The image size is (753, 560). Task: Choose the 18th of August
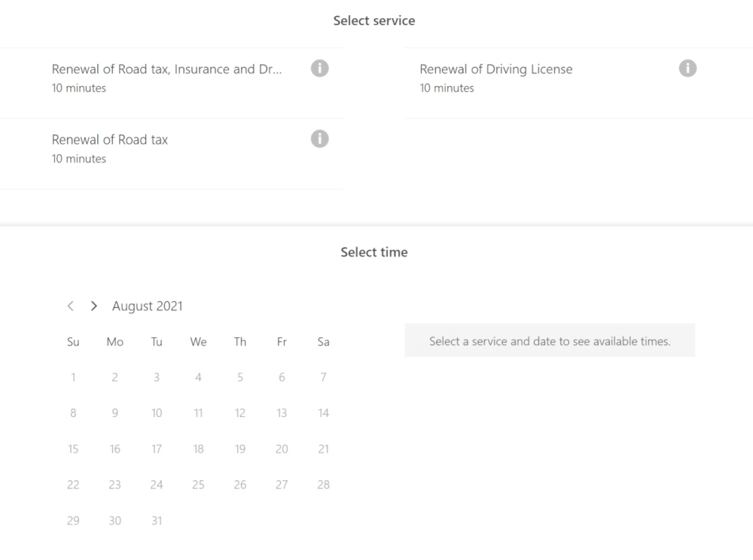click(198, 449)
